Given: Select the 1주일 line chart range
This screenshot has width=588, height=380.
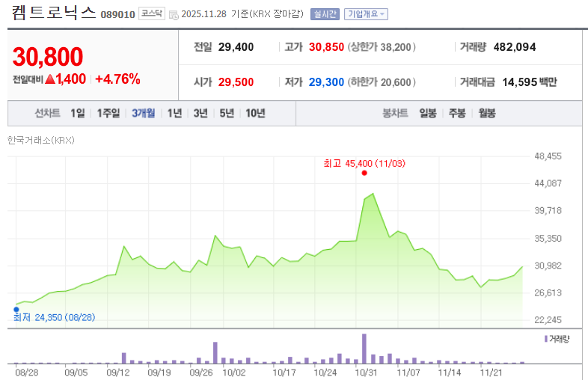Looking at the screenshot, I should (108, 113).
